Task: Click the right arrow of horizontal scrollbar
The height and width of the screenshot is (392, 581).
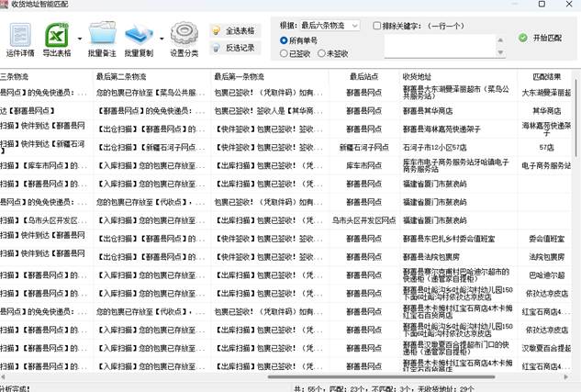Action: point(565,377)
